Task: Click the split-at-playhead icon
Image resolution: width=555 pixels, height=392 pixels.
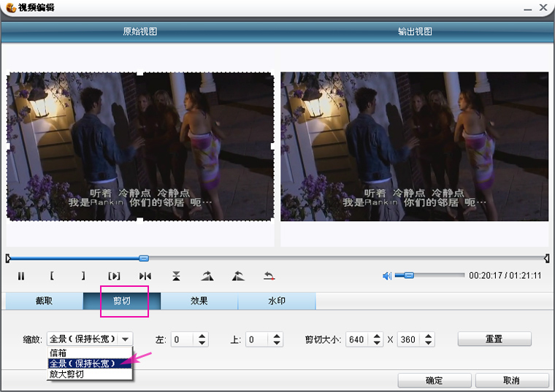Action: point(145,276)
